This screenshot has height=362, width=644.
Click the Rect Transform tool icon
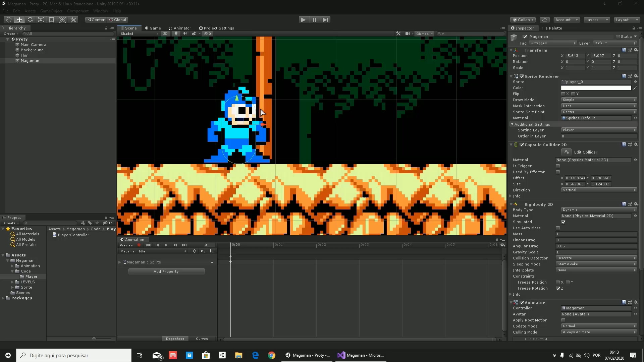click(52, 19)
